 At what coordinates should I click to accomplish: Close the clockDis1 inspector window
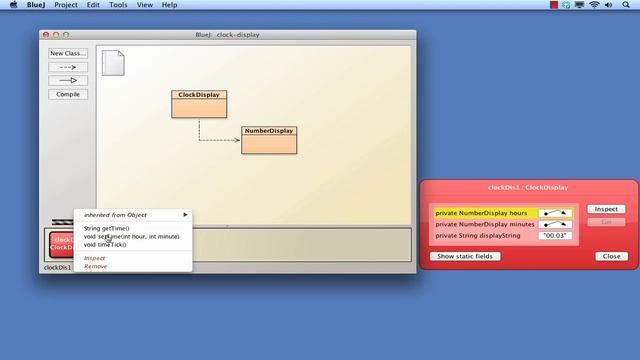611,256
